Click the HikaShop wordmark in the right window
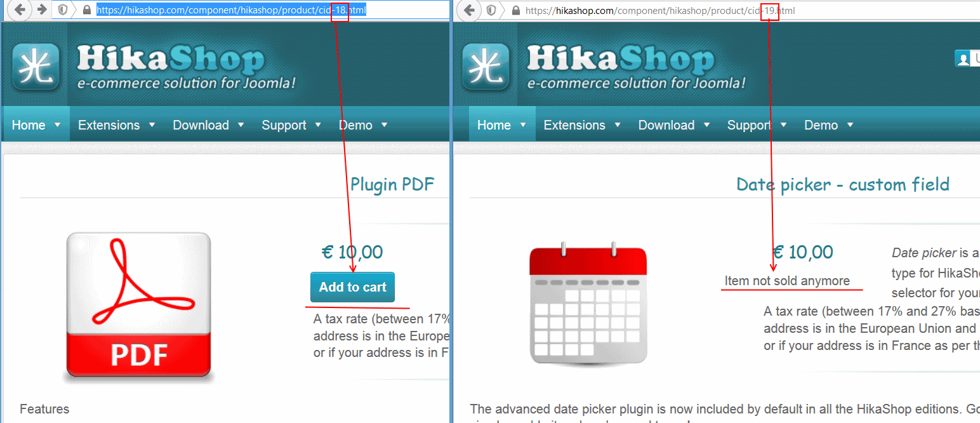 (x=620, y=59)
